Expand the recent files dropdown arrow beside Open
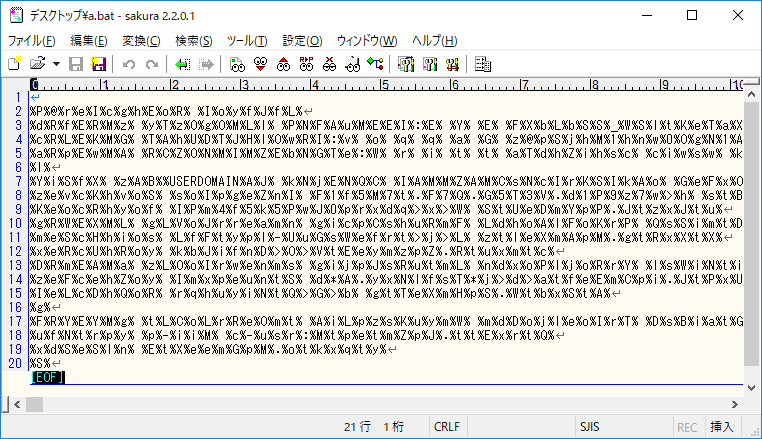 coord(56,64)
